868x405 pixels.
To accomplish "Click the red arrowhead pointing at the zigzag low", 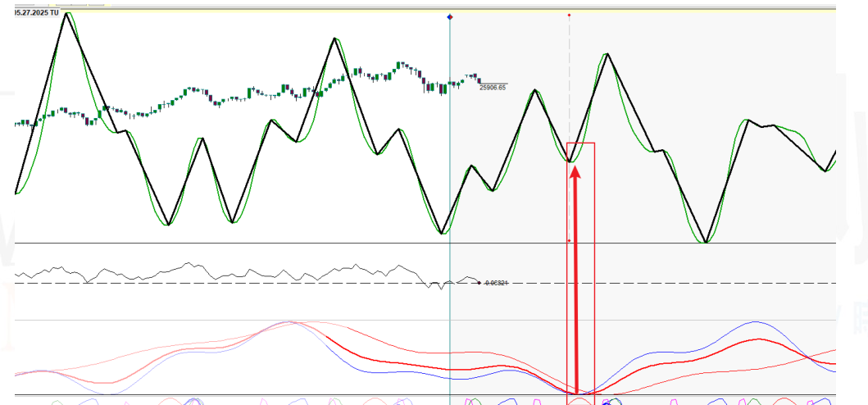I will (575, 172).
